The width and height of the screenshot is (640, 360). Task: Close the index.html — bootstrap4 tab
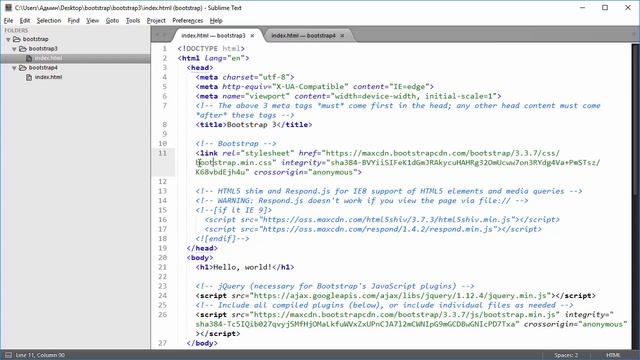(x=342, y=36)
